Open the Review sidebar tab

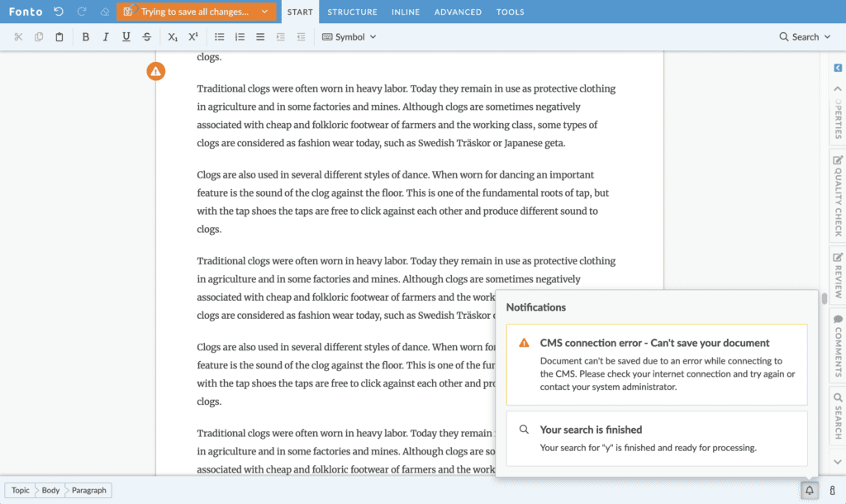click(x=838, y=275)
